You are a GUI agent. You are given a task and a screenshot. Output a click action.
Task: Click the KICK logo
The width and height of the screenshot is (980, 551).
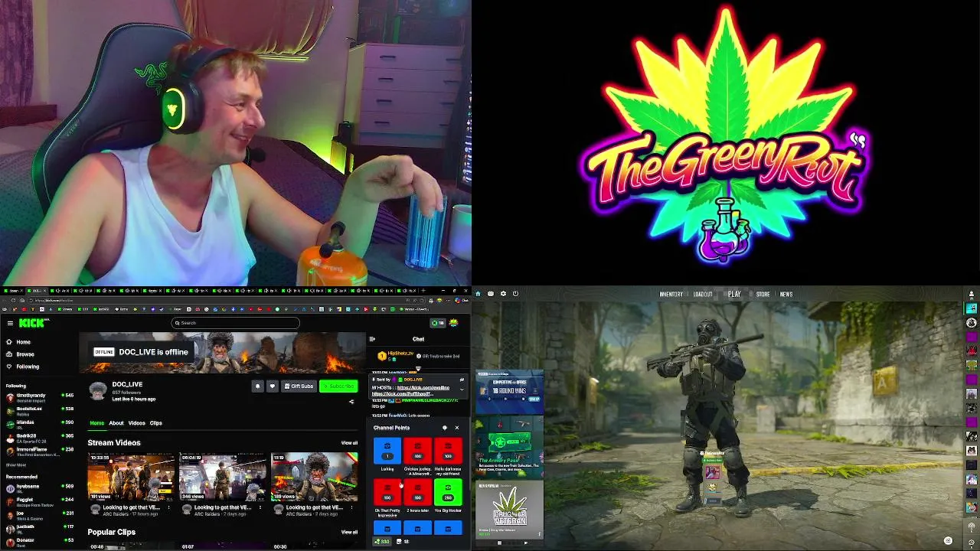coord(32,323)
